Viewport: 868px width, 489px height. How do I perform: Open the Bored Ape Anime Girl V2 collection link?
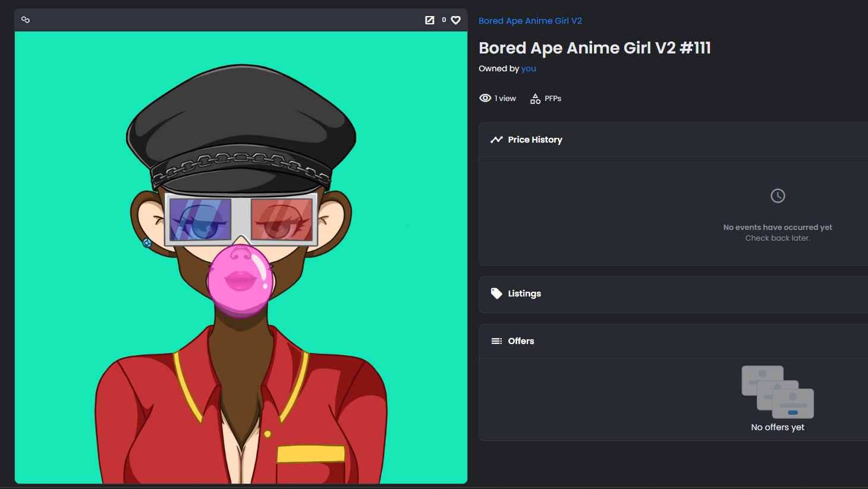point(530,21)
